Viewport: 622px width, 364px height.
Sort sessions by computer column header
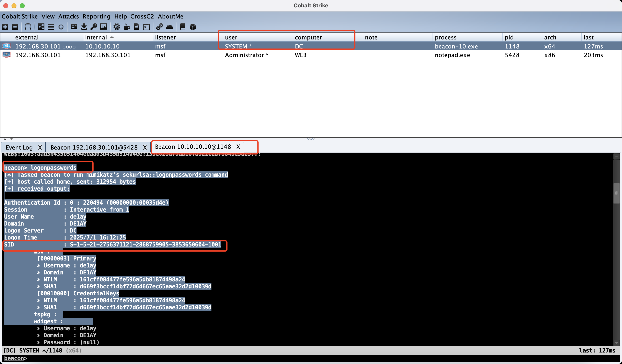tap(328, 37)
